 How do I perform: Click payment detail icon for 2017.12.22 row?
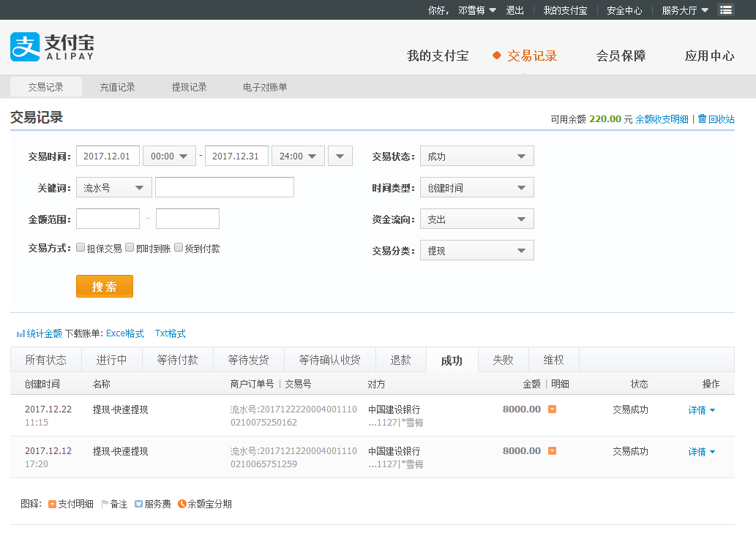coord(553,409)
